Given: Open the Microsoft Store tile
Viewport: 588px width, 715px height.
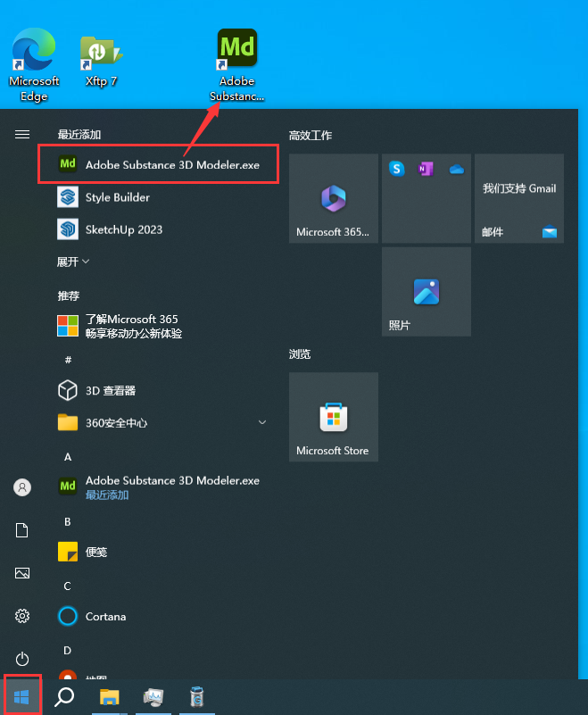Looking at the screenshot, I should tap(334, 417).
